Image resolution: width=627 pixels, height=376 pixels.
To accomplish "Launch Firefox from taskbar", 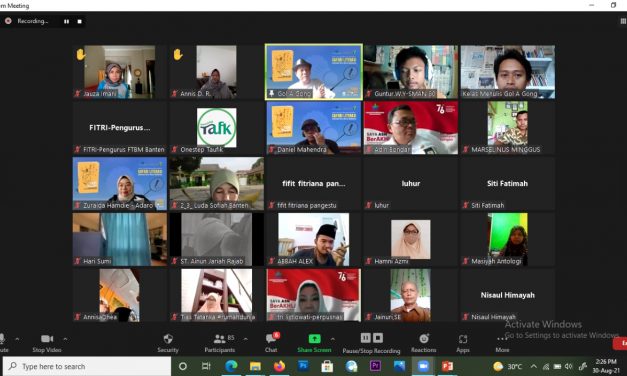I will tap(279, 366).
